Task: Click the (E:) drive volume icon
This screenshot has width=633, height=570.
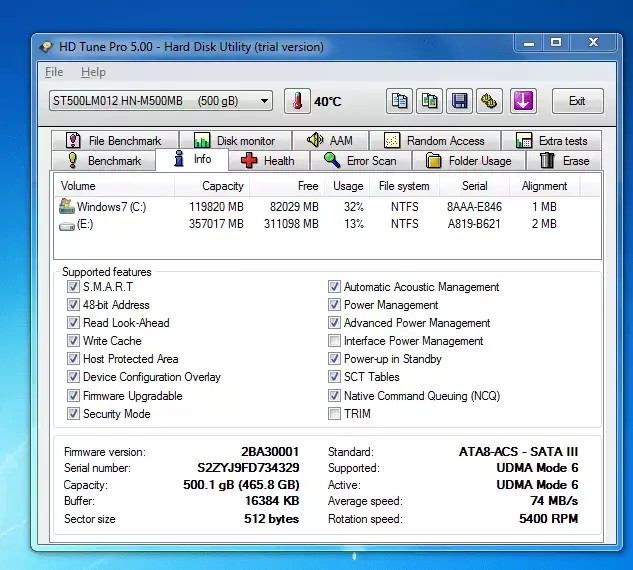Action: point(67,226)
